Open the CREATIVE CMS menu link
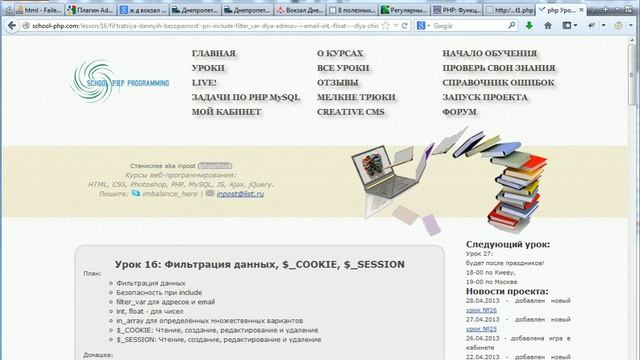 (351, 112)
